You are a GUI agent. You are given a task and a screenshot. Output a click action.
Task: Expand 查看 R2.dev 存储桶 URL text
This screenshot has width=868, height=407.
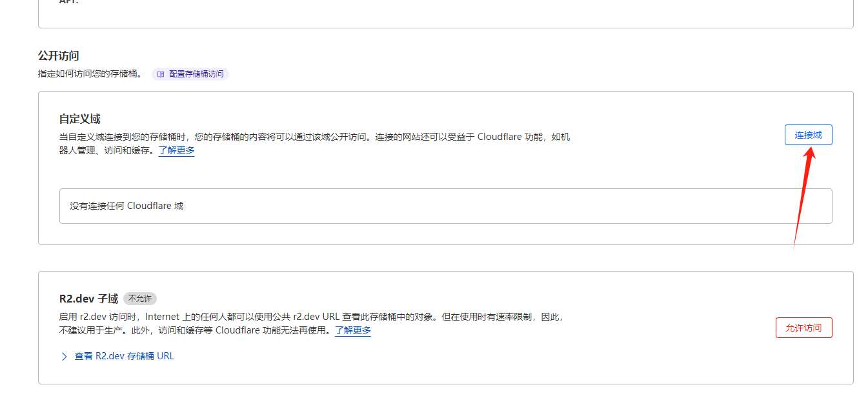coord(124,356)
